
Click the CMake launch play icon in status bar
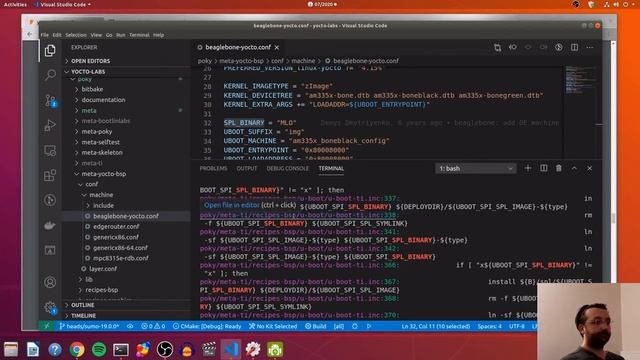coord(369,326)
